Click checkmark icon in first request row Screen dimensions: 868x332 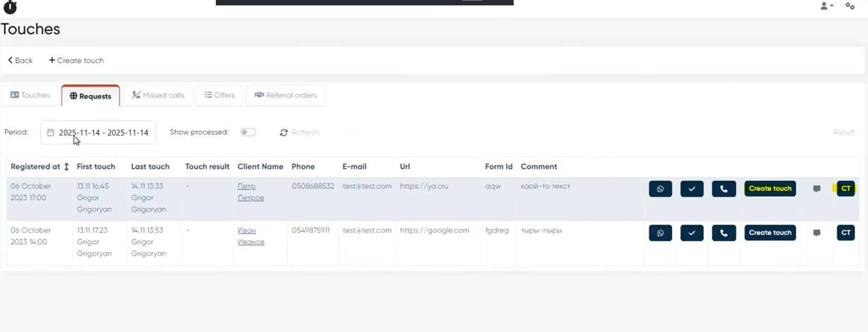[692, 189]
